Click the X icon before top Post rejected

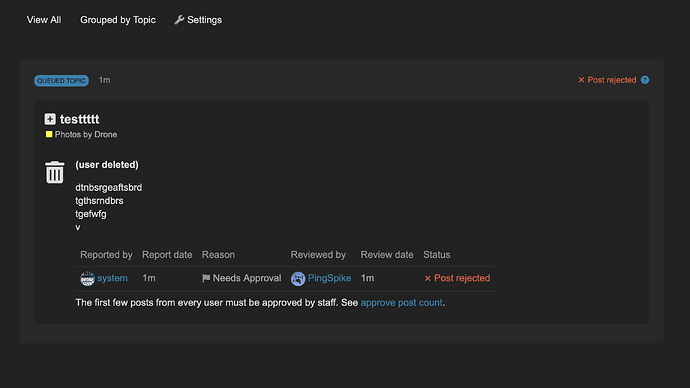581,80
